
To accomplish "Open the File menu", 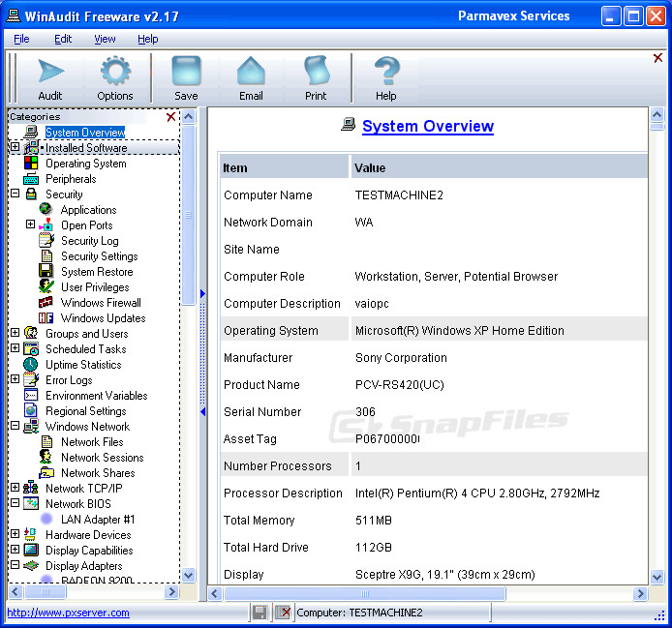I will (21, 39).
